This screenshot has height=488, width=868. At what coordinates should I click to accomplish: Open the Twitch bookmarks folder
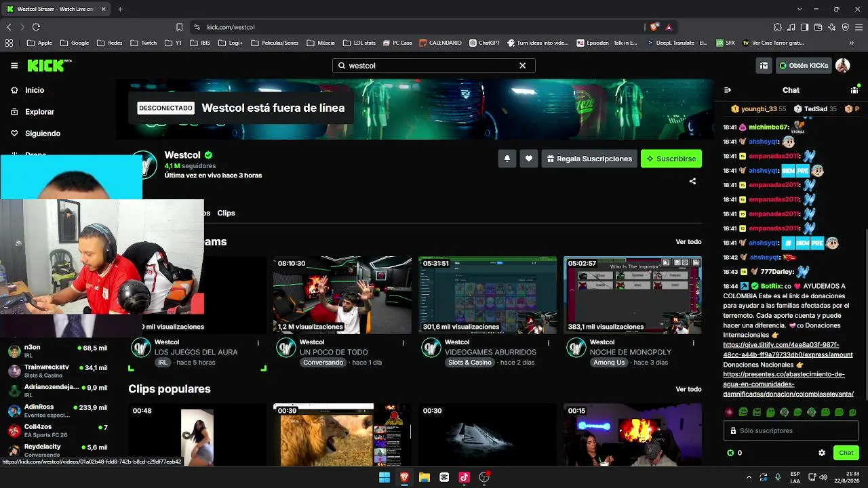(143, 43)
